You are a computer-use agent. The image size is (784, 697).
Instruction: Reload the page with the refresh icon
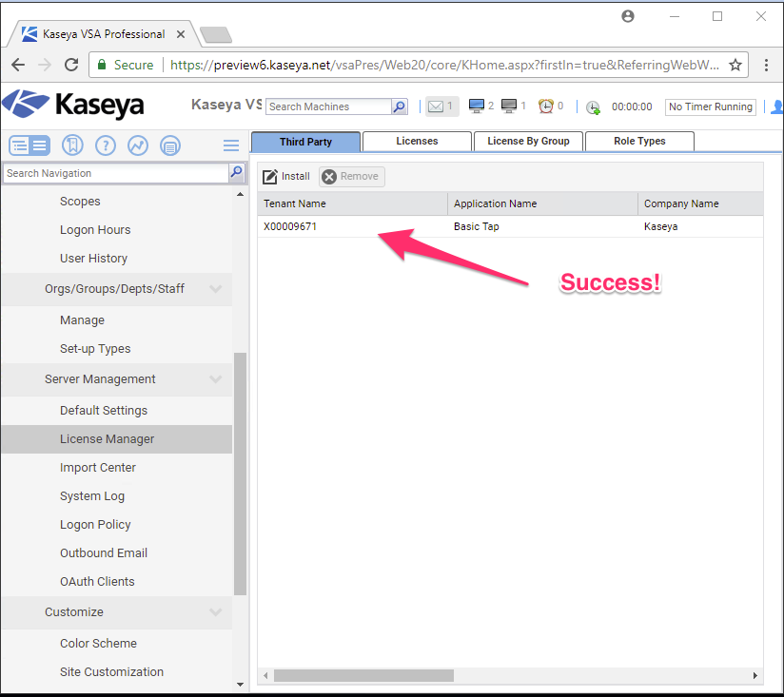71,65
